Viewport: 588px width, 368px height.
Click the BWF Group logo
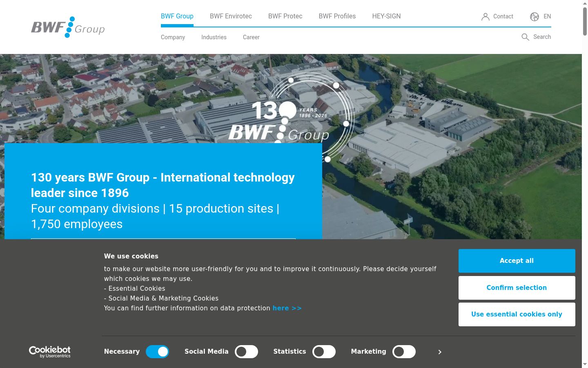68,27
